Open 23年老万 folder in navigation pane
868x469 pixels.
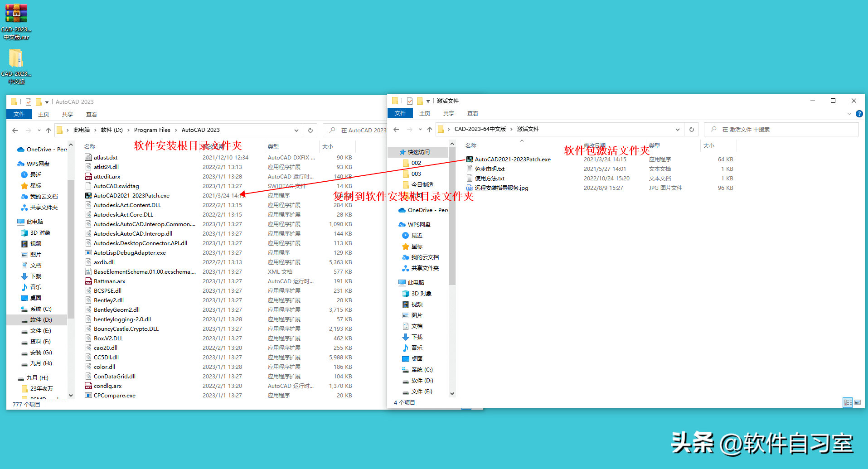(x=37, y=389)
